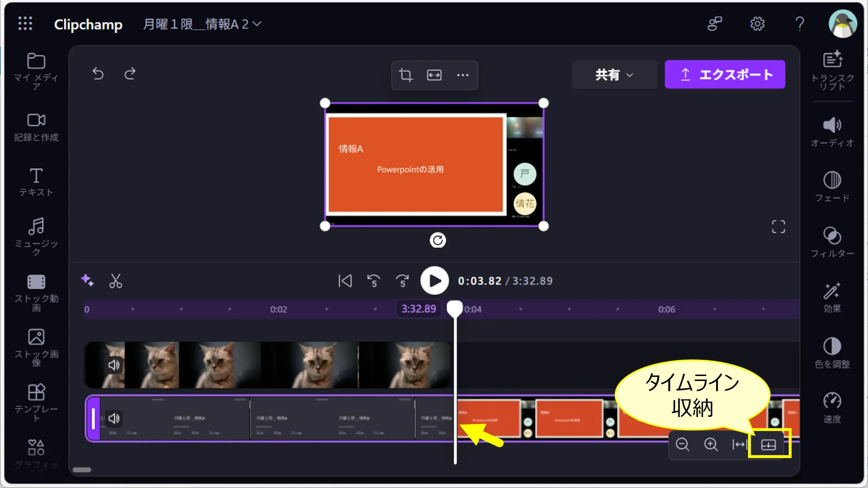The image size is (868, 488).
Task: Open the テキスト sidebar tab
Action: pos(36,182)
